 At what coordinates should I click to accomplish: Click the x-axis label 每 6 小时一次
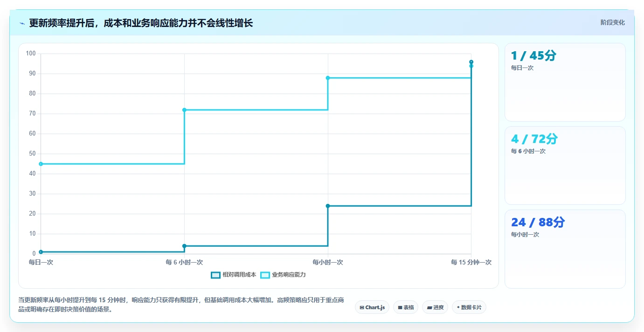point(184,263)
